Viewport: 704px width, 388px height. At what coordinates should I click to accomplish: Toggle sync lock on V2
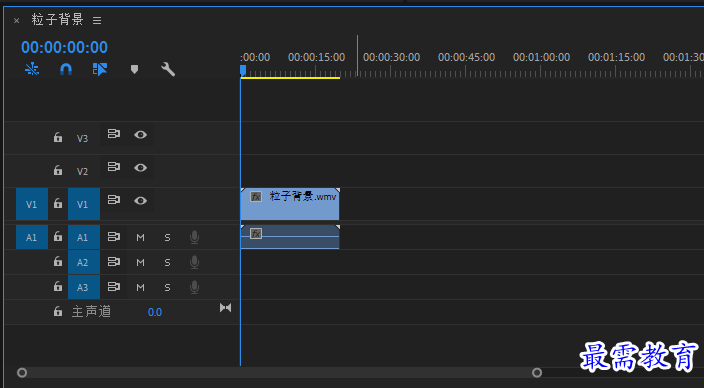coord(114,167)
